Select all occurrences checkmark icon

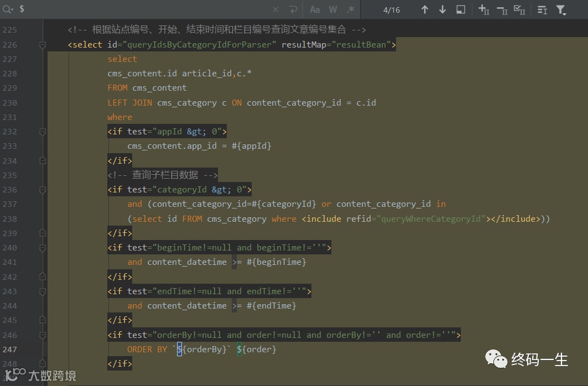pyautogui.click(x=519, y=9)
